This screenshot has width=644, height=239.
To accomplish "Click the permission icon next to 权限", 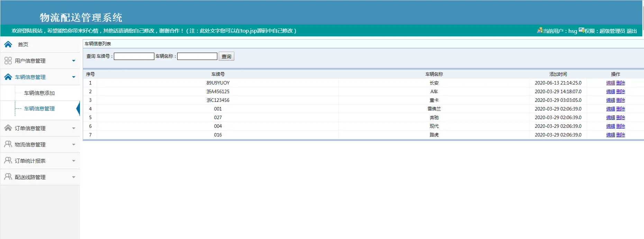I will pyautogui.click(x=581, y=30).
